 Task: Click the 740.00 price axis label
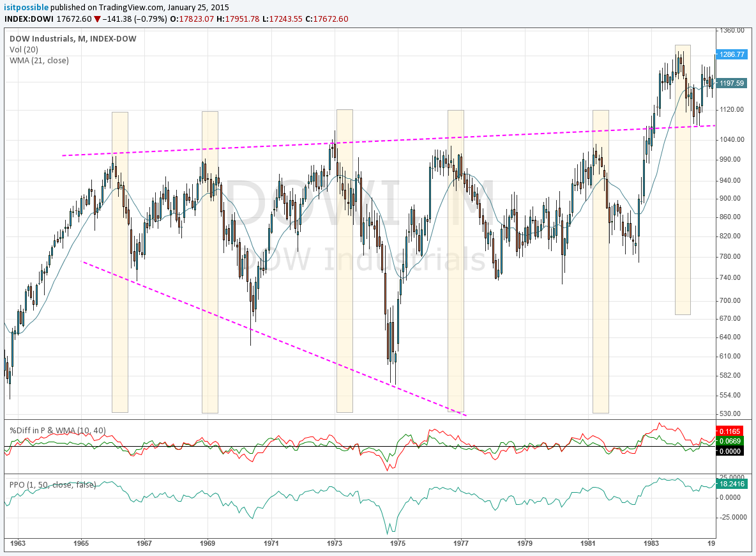click(730, 277)
